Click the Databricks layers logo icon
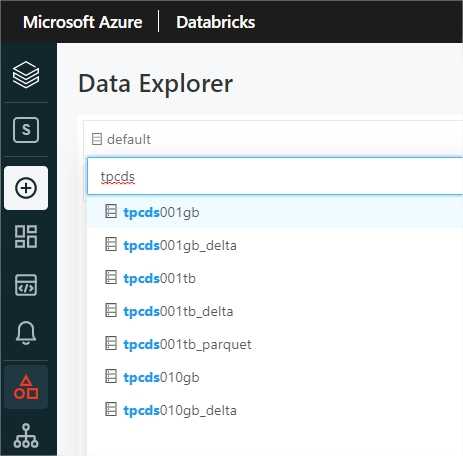Image resolution: width=463 pixels, height=456 pixels. pos(26,75)
